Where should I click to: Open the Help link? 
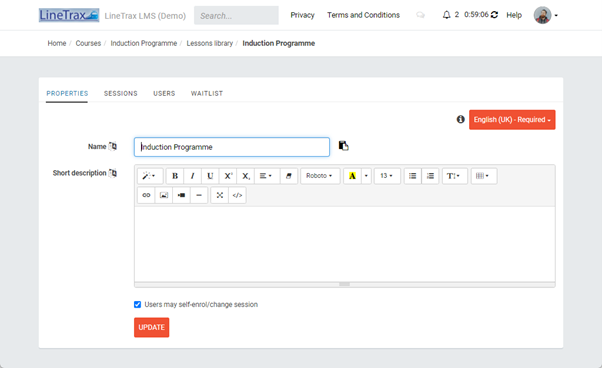pyautogui.click(x=514, y=15)
